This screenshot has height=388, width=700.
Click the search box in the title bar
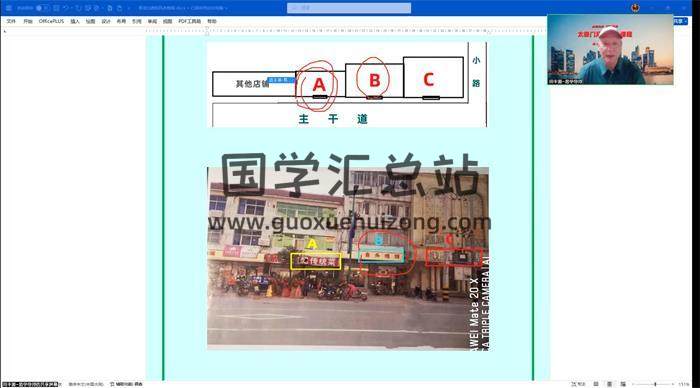[349, 8]
